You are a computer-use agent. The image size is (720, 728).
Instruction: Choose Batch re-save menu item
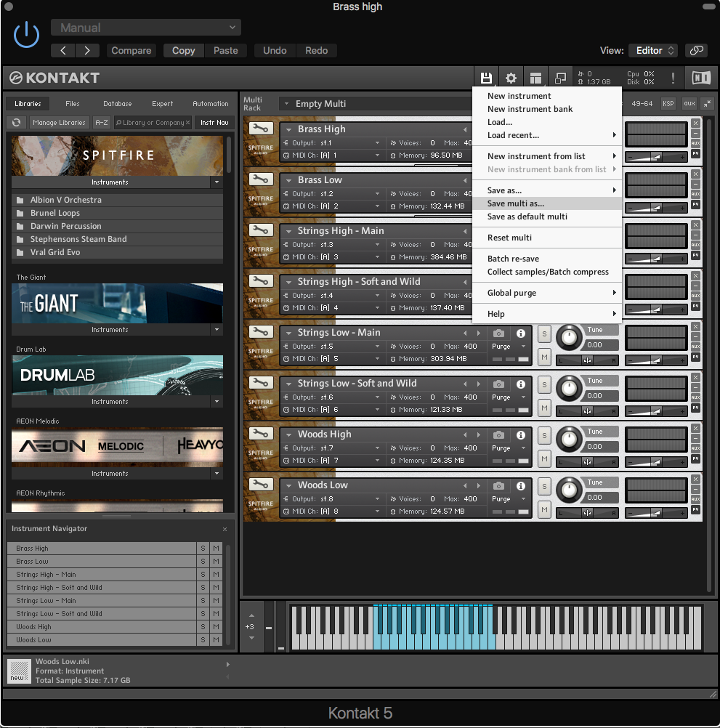point(547,259)
